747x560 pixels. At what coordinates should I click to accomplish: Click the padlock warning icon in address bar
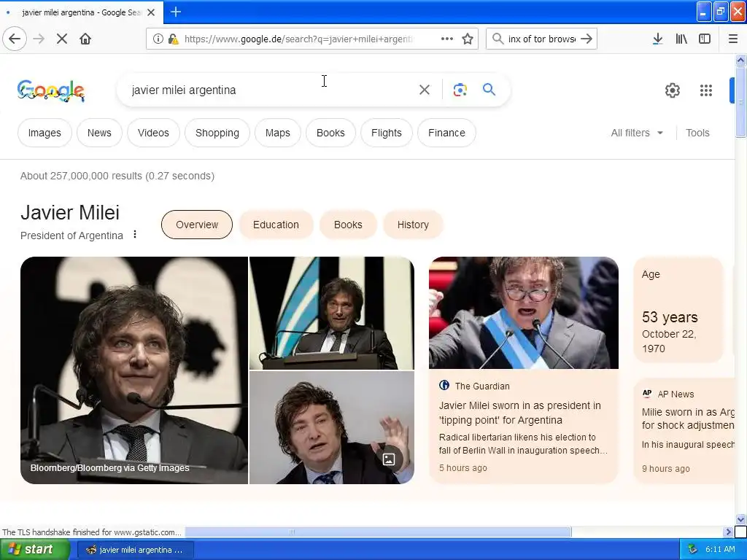174,39
